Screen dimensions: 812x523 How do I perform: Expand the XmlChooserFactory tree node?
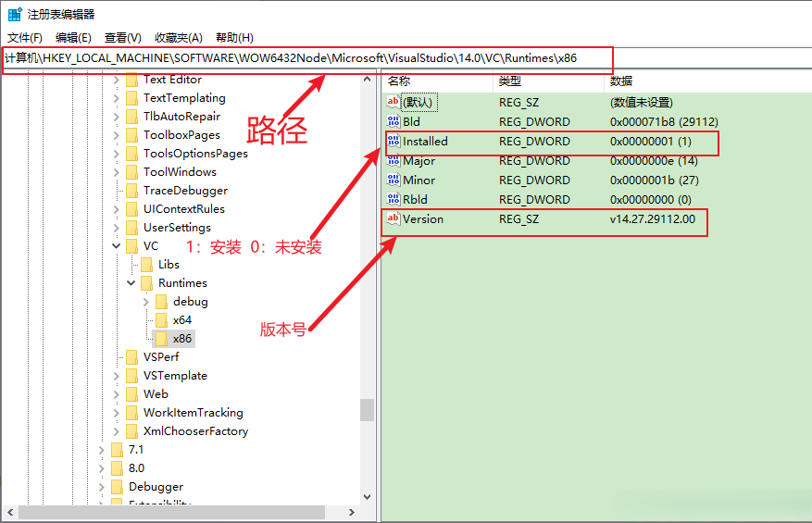(x=117, y=431)
